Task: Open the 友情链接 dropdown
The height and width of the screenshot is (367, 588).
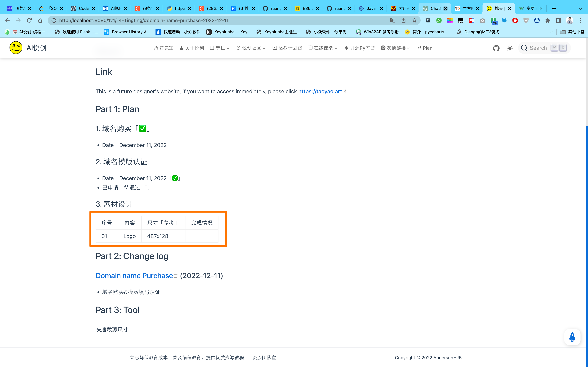Action: pos(395,48)
